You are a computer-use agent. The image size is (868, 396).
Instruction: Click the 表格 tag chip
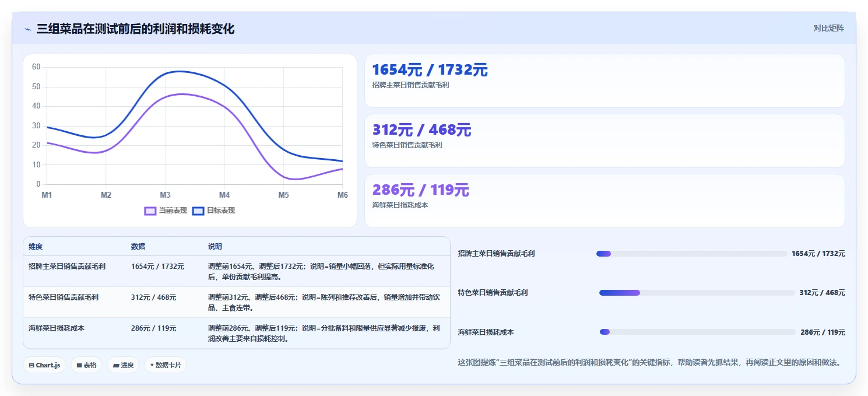(x=87, y=365)
